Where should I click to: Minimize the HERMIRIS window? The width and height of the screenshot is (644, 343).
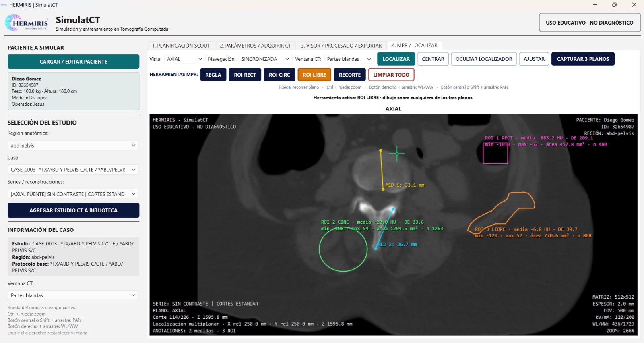[595, 5]
